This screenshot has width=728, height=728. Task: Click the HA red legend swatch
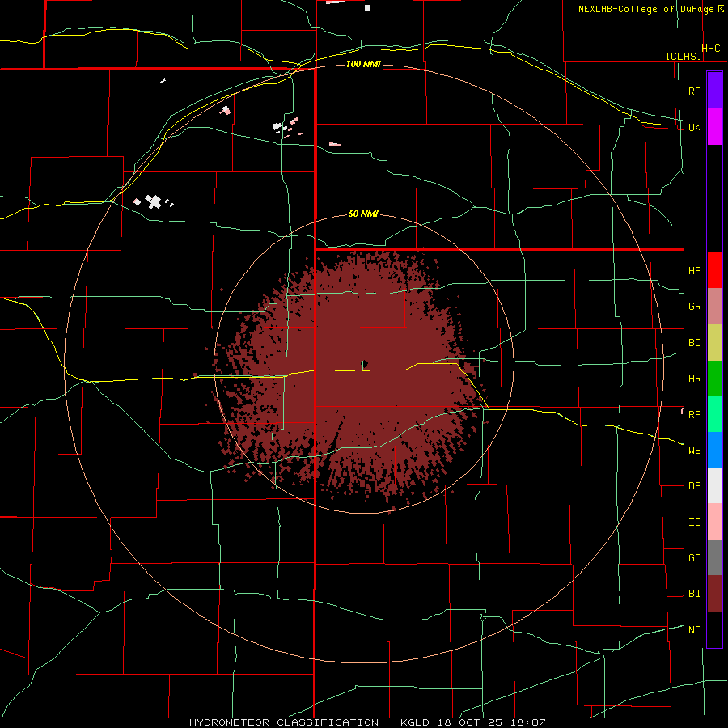[x=714, y=270]
